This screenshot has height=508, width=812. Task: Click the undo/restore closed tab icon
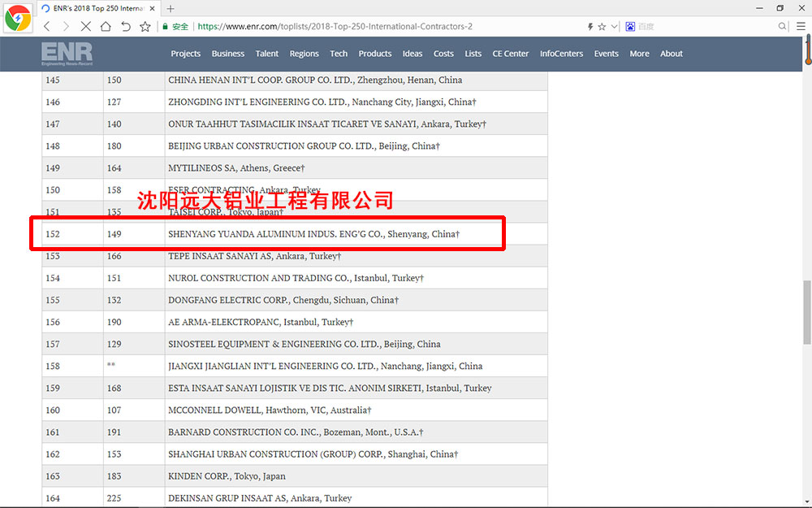click(125, 27)
